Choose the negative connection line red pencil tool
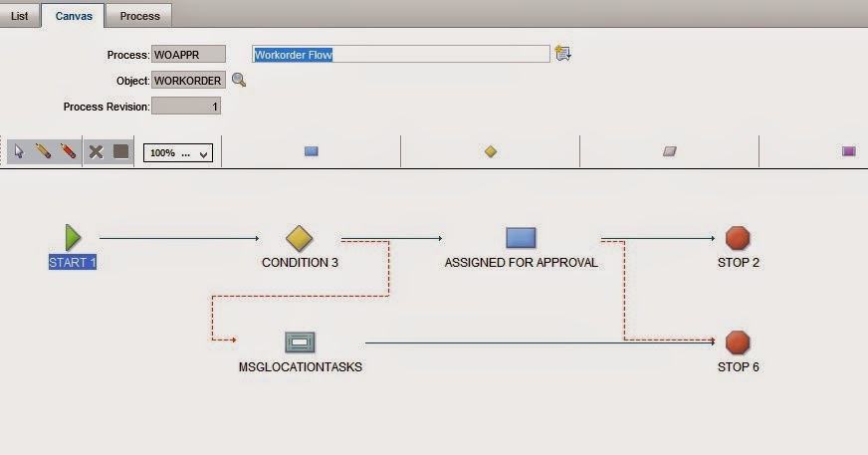Image resolution: width=868 pixels, height=455 pixels. [x=68, y=151]
